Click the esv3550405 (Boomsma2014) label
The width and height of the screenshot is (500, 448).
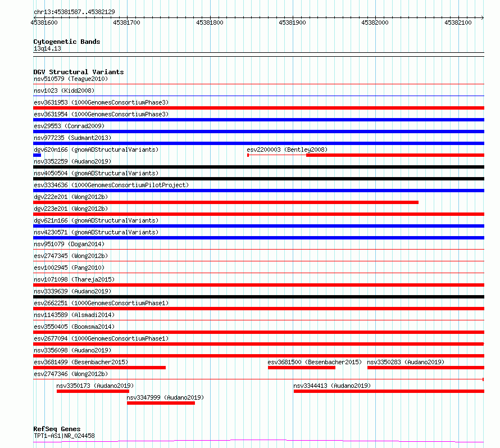pos(74,327)
